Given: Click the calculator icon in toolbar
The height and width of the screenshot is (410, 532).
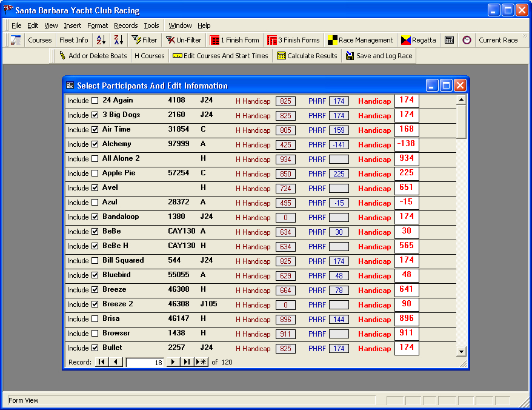Looking at the screenshot, I should pyautogui.click(x=449, y=40).
